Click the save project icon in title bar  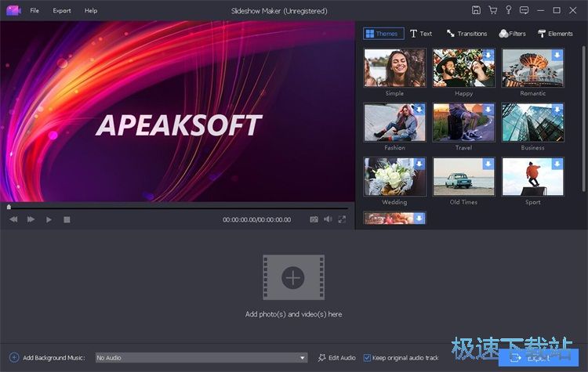pos(476,10)
